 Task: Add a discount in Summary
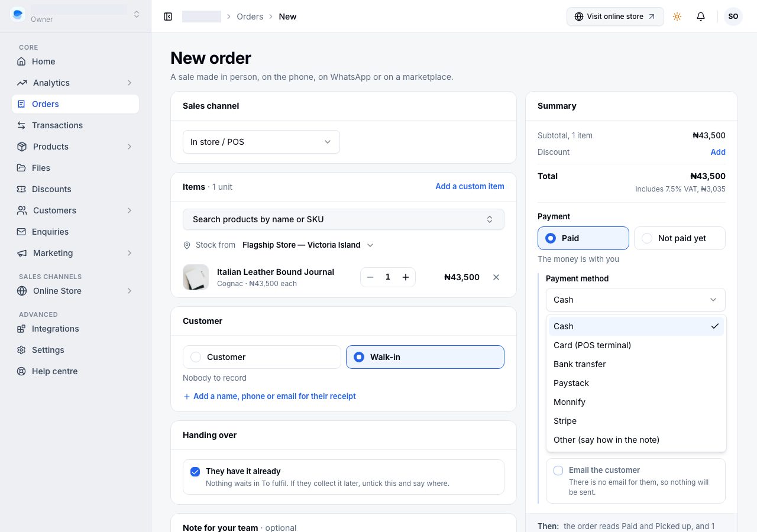(x=718, y=152)
